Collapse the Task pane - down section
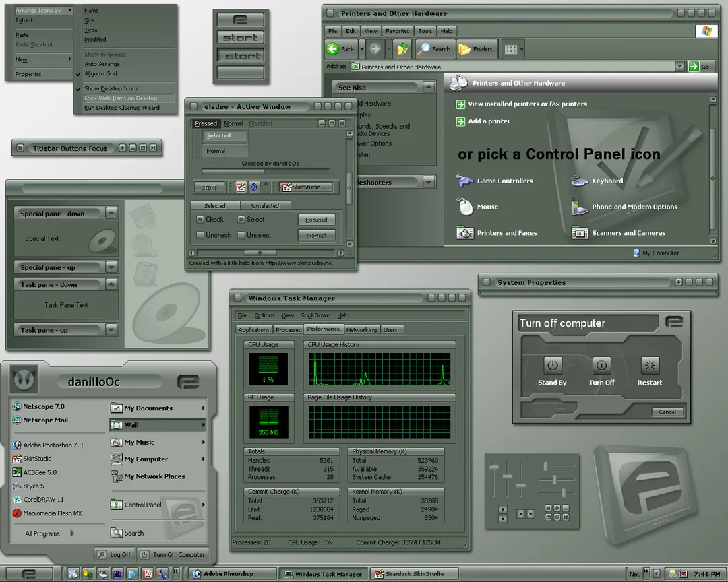This screenshot has width=728, height=582. (111, 284)
